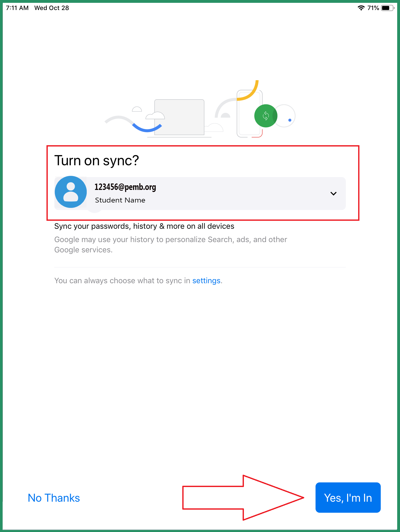Viewport: 400px width, 532px height.
Task: Tap the small blue dot circle
Action: [290, 120]
